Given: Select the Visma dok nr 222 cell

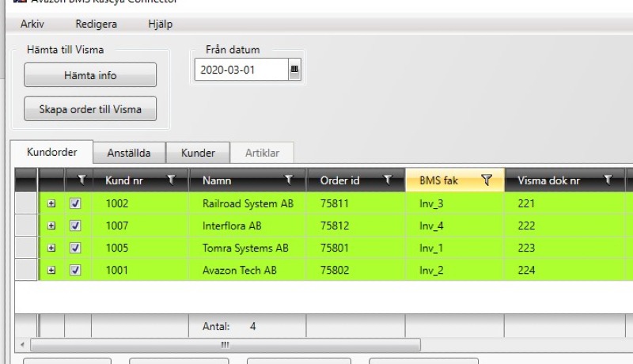Looking at the screenshot, I should point(565,226).
